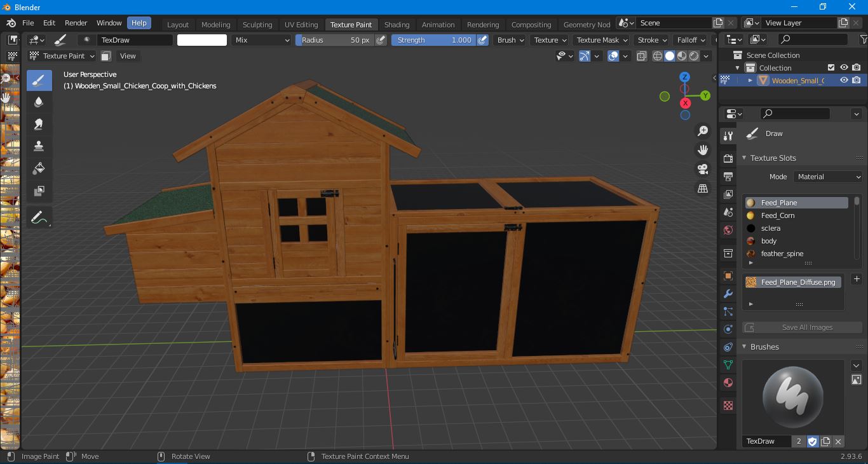
Task: Switch to rendered shading mode
Action: tap(694, 56)
